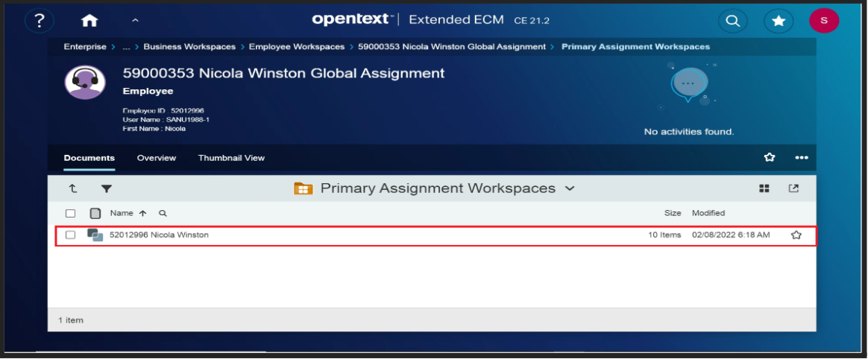Screen dimensions: 868x359
Task: Open Employee Workspaces breadcrumb link
Action: [x=297, y=47]
